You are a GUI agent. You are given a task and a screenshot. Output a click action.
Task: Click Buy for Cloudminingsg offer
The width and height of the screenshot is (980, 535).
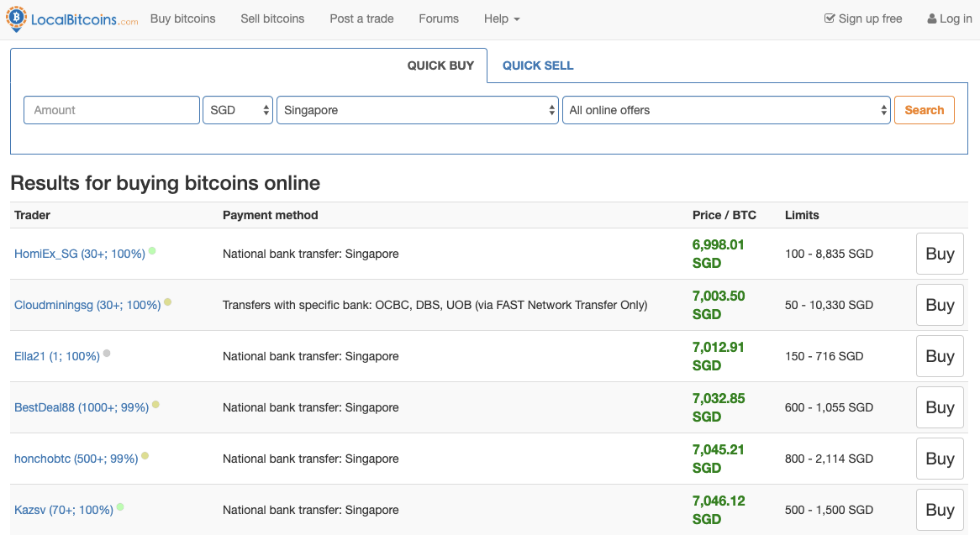tap(940, 305)
